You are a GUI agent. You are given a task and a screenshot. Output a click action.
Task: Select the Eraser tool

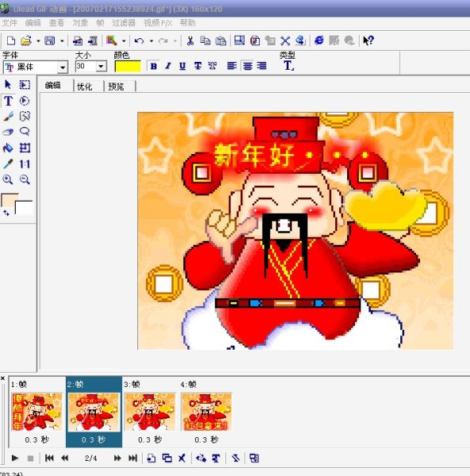[x=8, y=132]
